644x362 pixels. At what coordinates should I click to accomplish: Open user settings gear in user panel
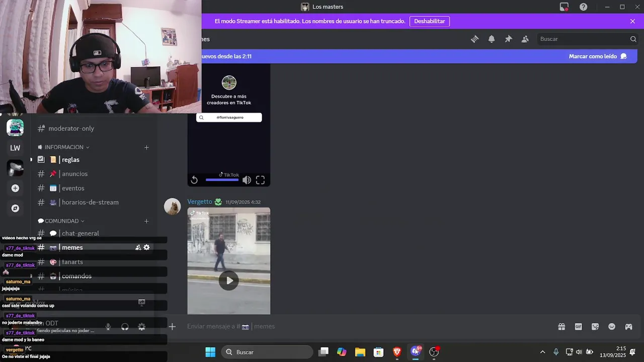tap(142, 327)
